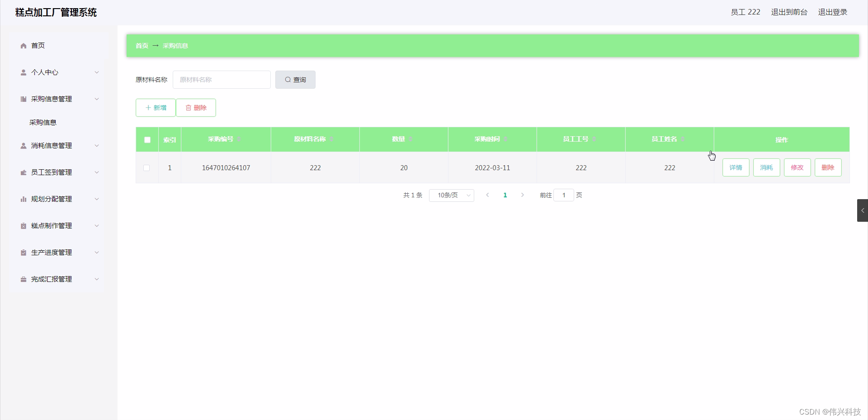Click the chart icon beside 采购信息管理
This screenshot has width=868, height=420.
pos(23,99)
